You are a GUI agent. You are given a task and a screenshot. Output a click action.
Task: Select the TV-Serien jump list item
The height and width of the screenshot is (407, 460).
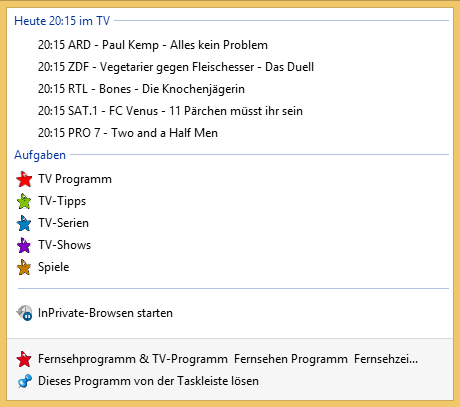click(x=230, y=223)
